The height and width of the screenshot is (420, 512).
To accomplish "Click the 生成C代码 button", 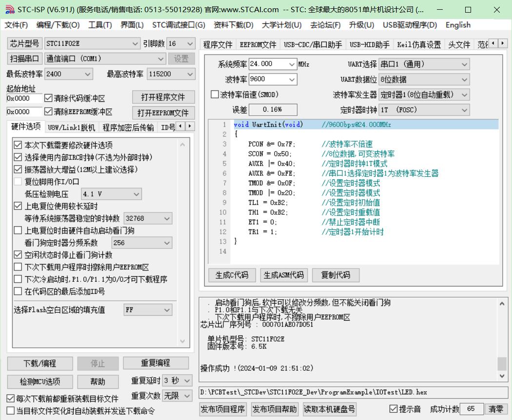I will pyautogui.click(x=232, y=275).
